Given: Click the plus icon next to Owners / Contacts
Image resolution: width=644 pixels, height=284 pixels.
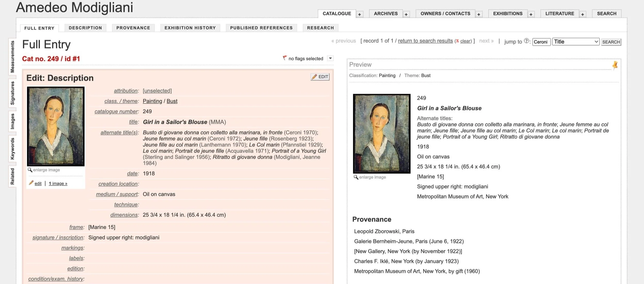Looking at the screenshot, I should [479, 14].
